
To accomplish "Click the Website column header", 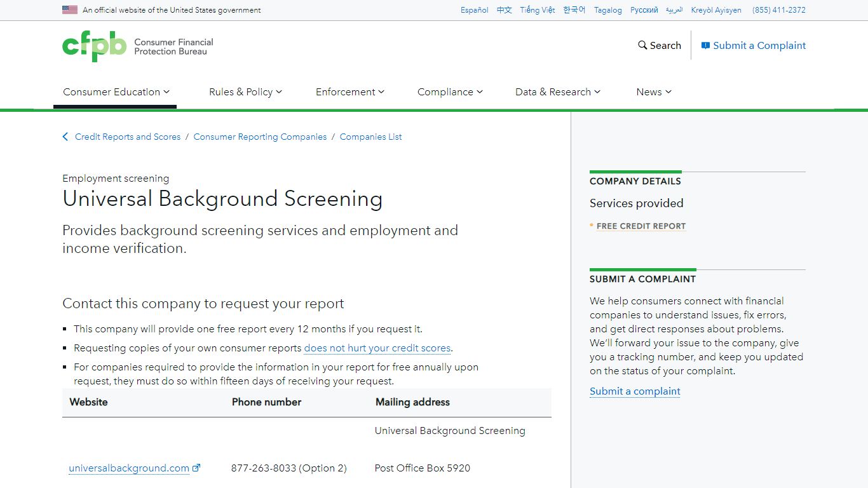I will tap(88, 402).
